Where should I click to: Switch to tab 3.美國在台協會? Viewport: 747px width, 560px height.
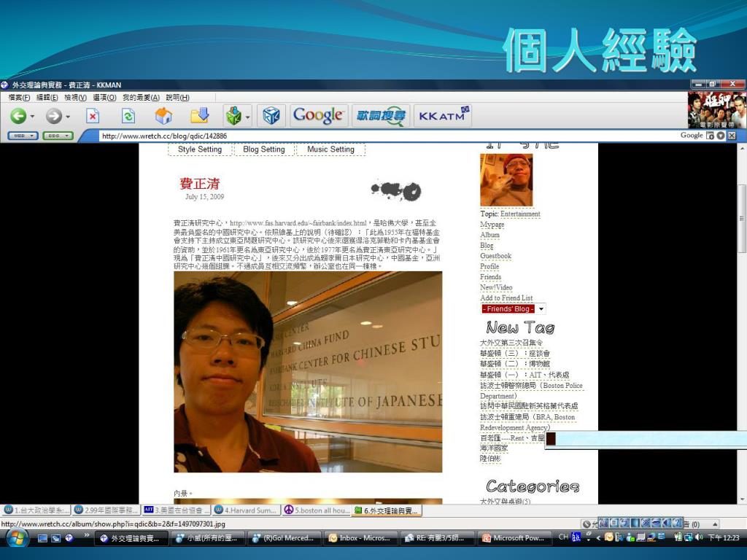coord(177,510)
